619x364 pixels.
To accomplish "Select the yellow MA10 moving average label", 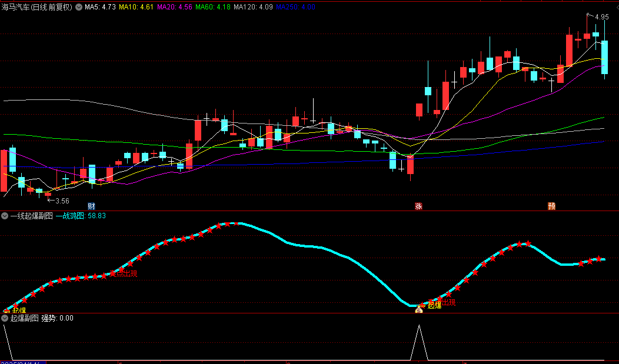I will 136,6.
